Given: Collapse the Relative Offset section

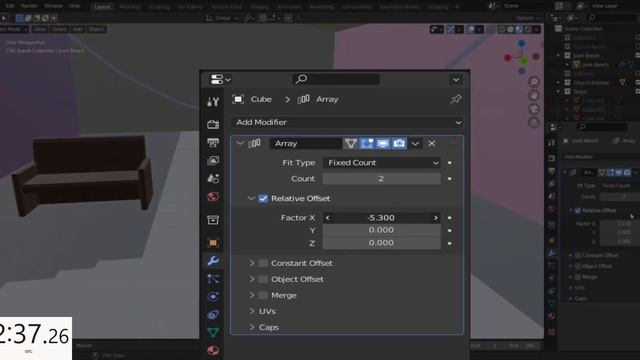Looking at the screenshot, I should coord(251,198).
